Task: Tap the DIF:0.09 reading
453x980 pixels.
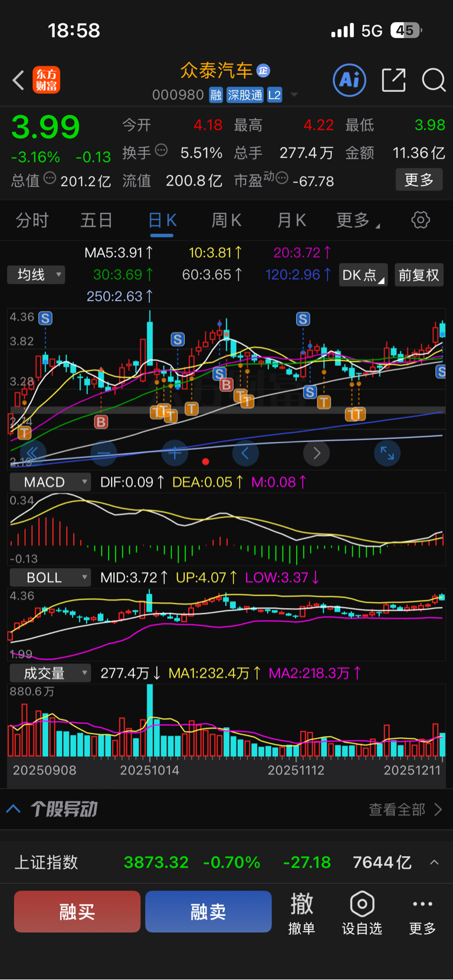Action: click(132, 482)
